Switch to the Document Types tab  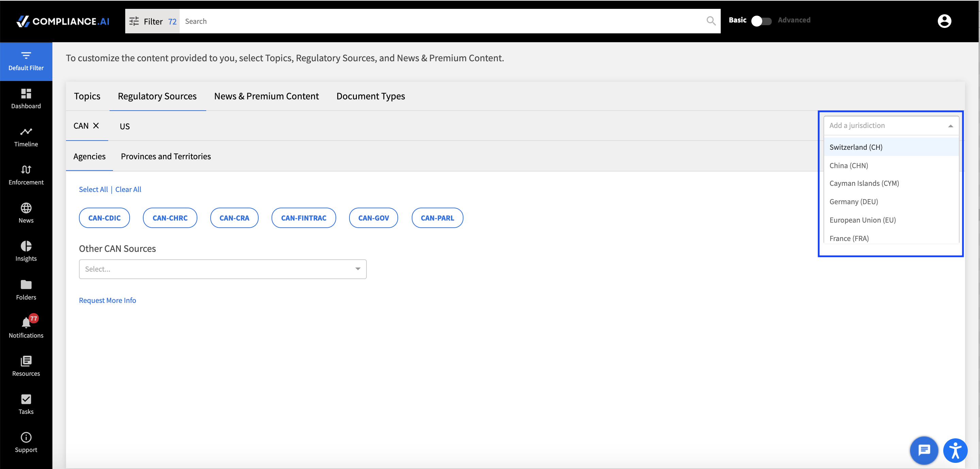371,96
